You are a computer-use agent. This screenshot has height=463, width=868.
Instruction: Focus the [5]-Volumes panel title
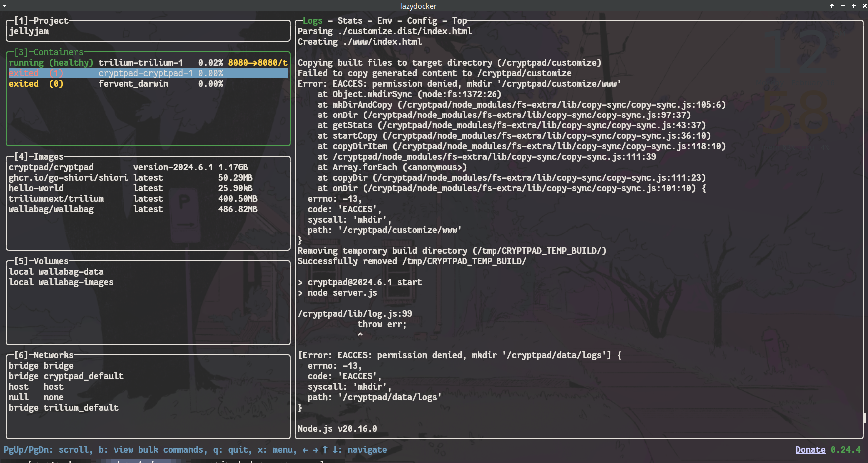41,261
